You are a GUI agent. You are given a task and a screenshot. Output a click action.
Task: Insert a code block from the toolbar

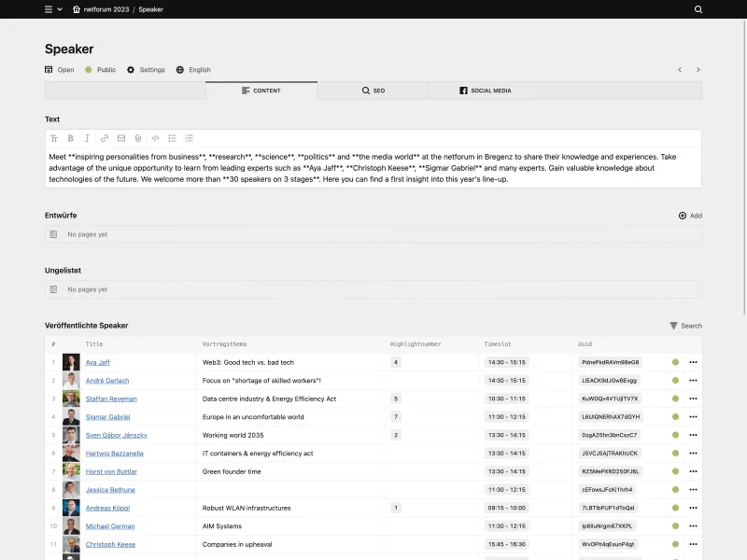point(155,137)
